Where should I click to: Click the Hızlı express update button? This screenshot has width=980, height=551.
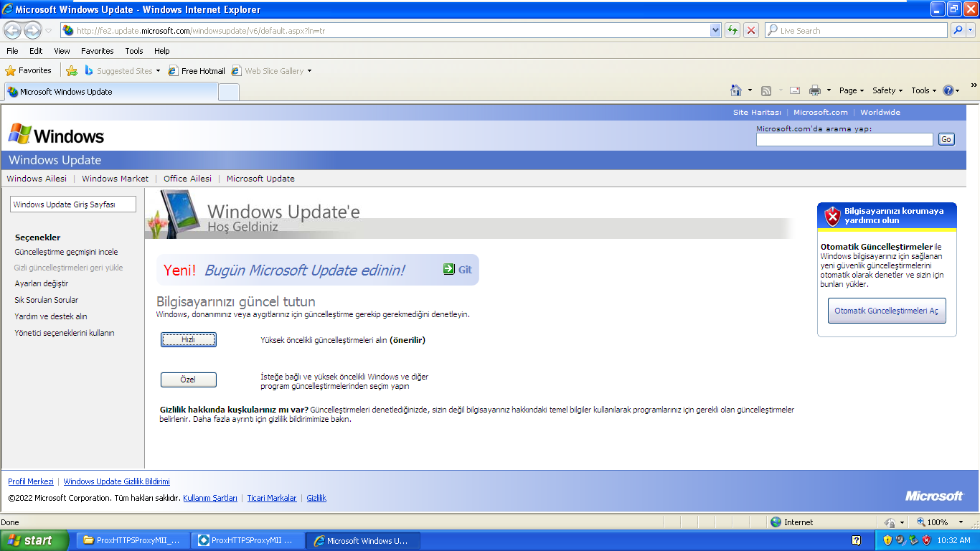[188, 340]
